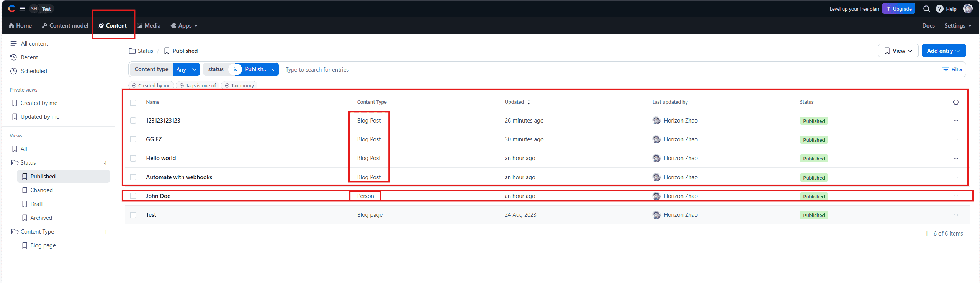The height and width of the screenshot is (283, 980).
Task: Open actions menu for Automate with webhooks
Action: 956,177
